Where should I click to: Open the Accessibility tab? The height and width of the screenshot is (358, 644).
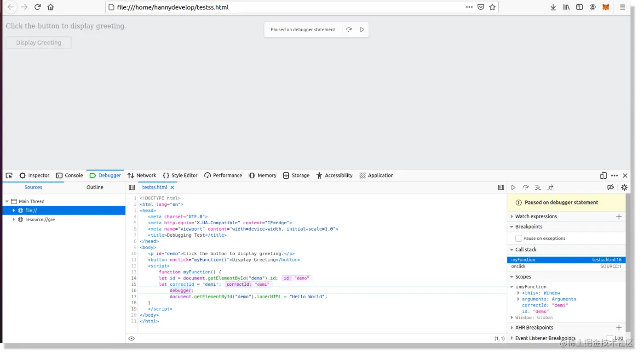[334, 176]
